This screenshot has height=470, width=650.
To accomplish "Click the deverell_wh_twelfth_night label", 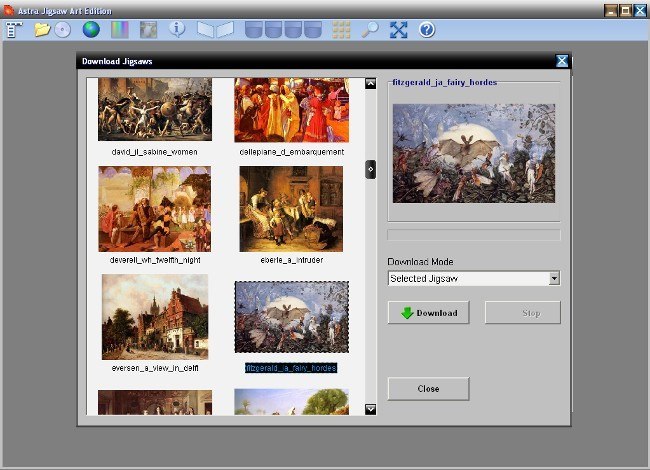I will (x=155, y=260).
